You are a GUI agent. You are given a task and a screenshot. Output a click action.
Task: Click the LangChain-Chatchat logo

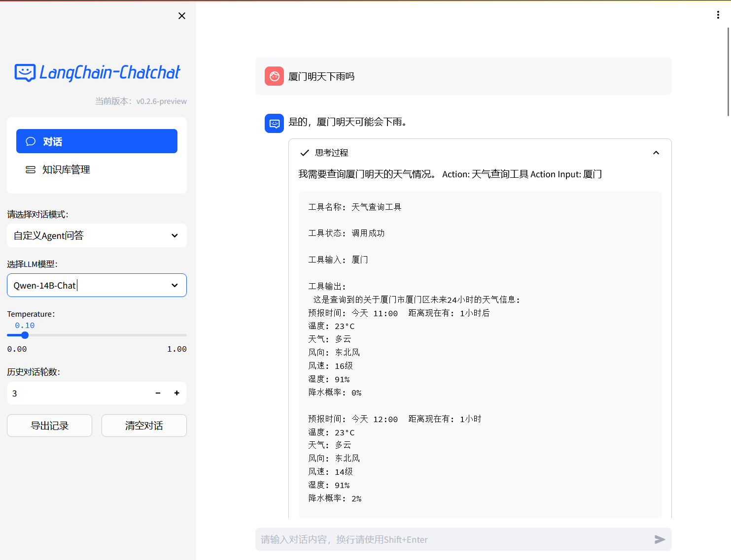[98, 73]
